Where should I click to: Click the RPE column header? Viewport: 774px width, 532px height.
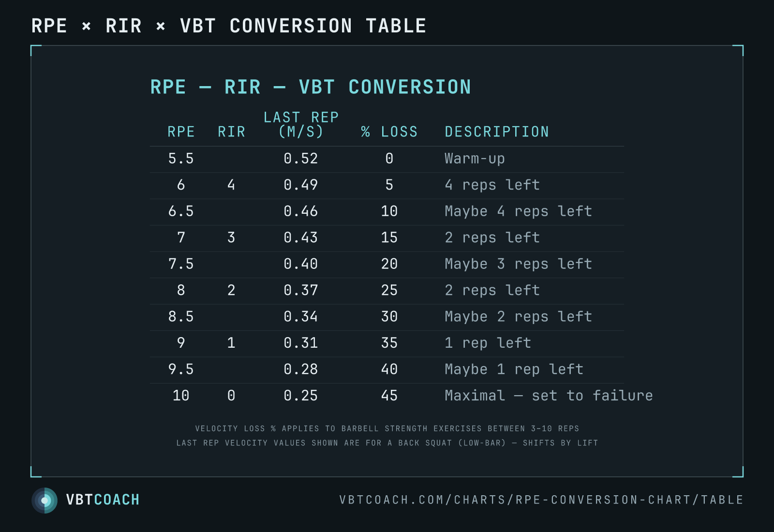coord(181,132)
